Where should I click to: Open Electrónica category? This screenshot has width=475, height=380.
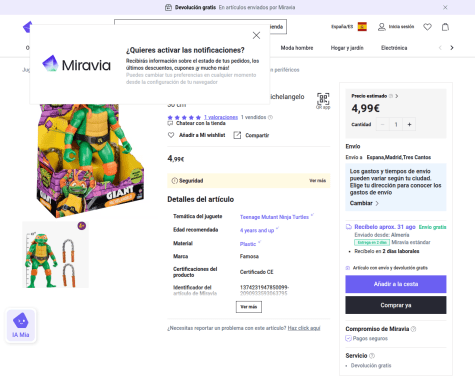pyautogui.click(x=394, y=48)
